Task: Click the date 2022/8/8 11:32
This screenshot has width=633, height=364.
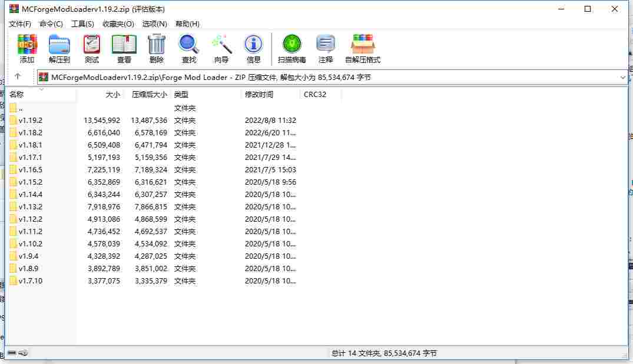Action: pos(270,120)
